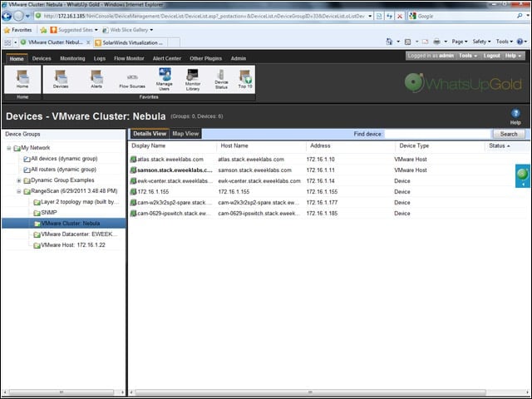
Task: Open the WhatsUp Gold Tools dropdown
Action: (468, 56)
